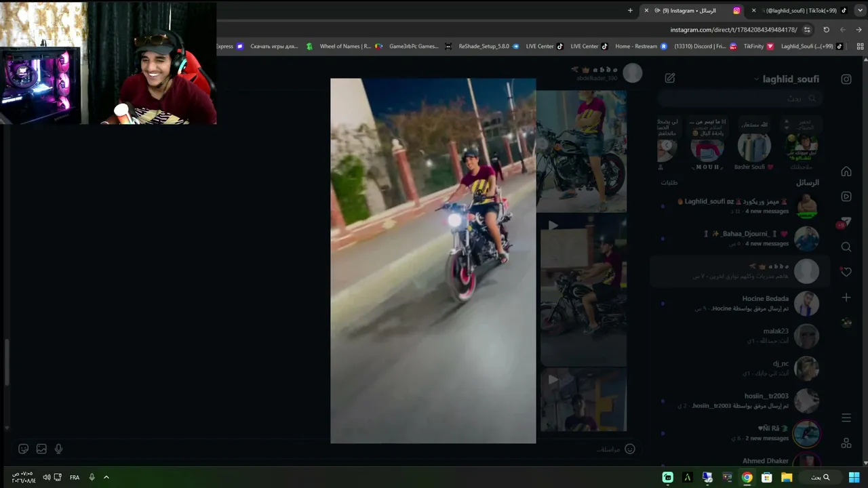Open malak23 conversation
This screenshot has height=488, width=868.
click(x=740, y=336)
